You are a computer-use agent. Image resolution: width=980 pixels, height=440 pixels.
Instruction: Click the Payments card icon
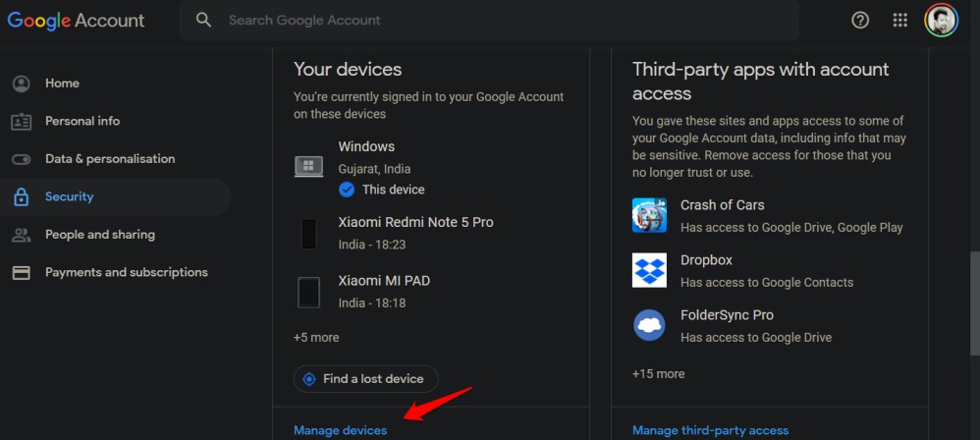tap(22, 273)
